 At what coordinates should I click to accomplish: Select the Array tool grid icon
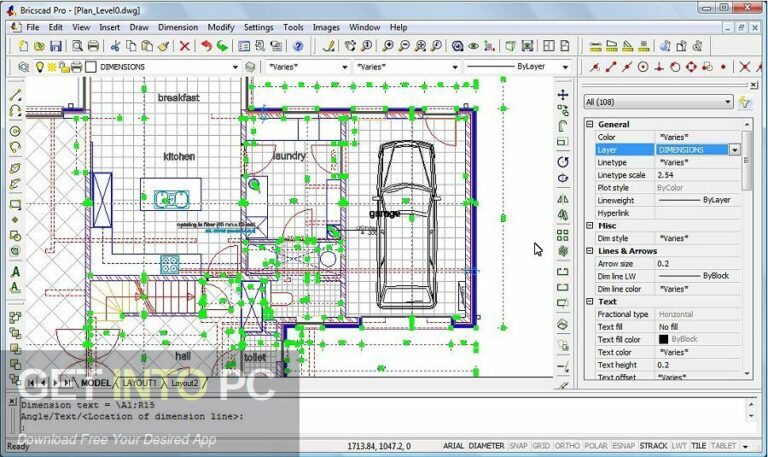click(563, 235)
